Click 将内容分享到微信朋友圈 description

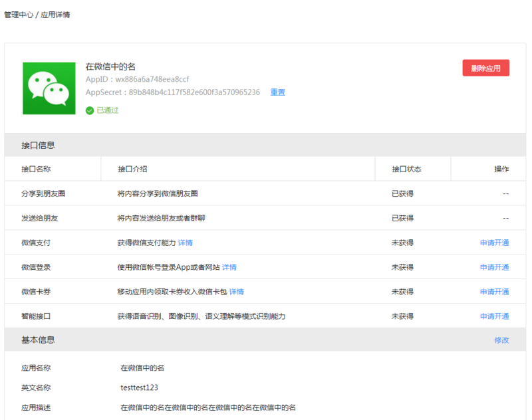(x=158, y=193)
